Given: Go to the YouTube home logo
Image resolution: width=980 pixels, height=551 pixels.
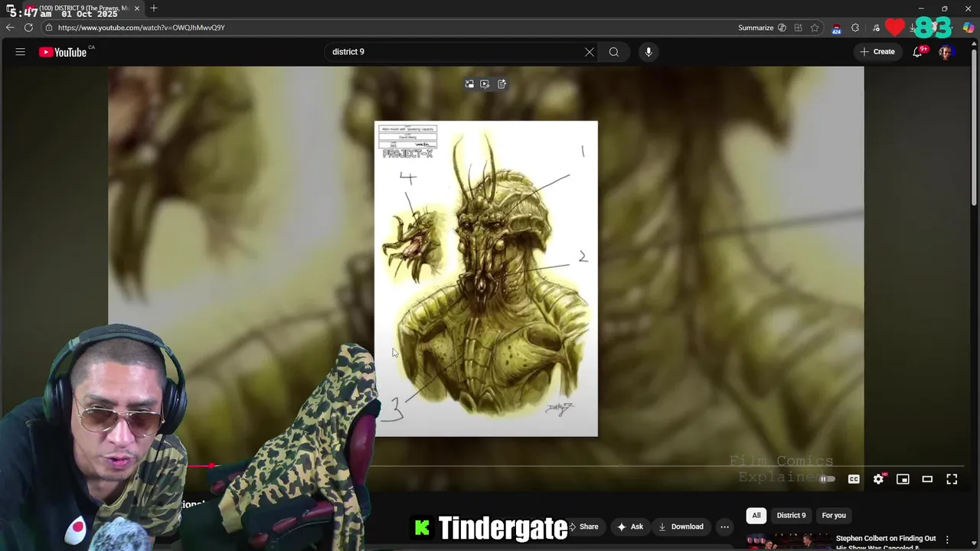Looking at the screenshot, I should point(63,52).
